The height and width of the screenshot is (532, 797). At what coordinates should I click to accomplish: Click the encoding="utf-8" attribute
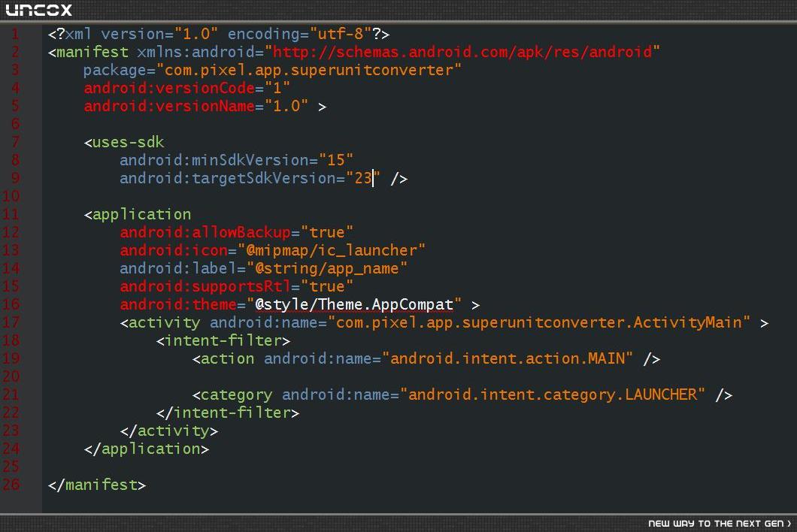coord(299,34)
